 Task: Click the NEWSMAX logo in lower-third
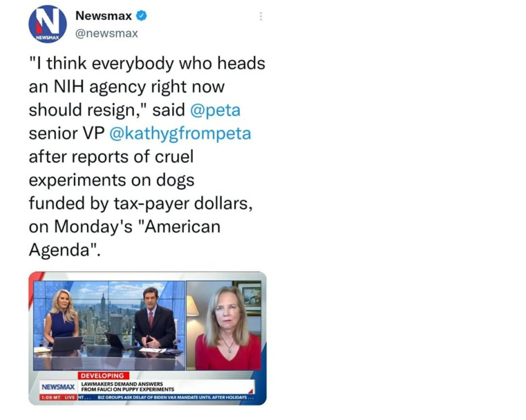tap(58, 387)
